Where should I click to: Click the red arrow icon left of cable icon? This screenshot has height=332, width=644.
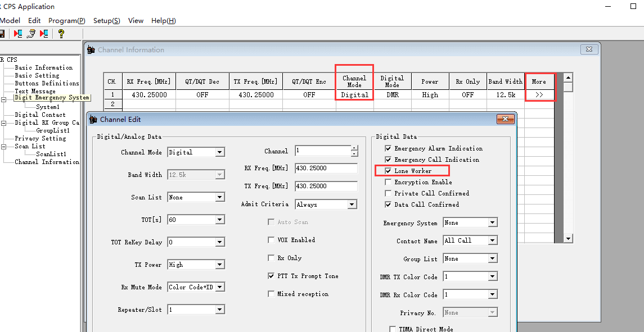(18, 34)
